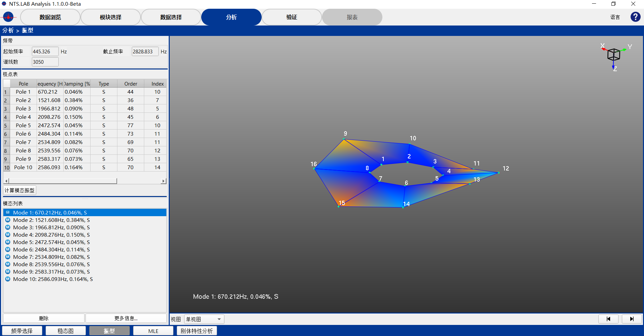Open the 稳态图 bottom tab
644x336 pixels.
pyautogui.click(x=65, y=331)
